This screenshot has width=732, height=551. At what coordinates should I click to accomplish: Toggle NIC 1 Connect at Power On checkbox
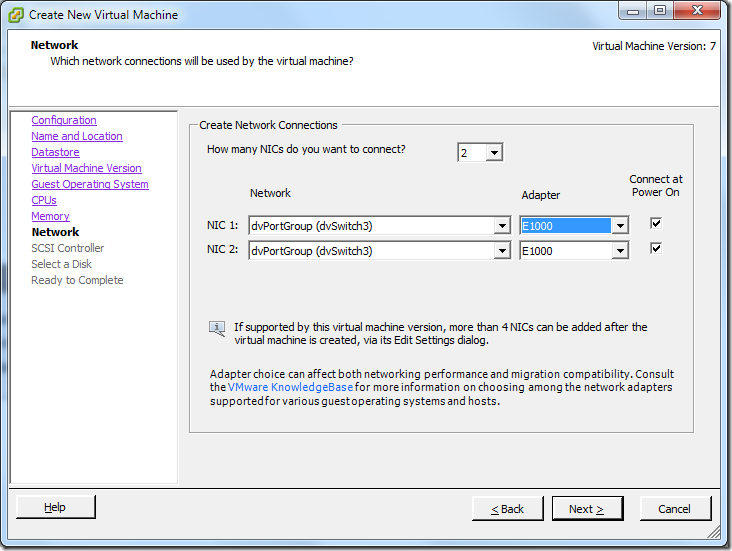click(x=656, y=223)
